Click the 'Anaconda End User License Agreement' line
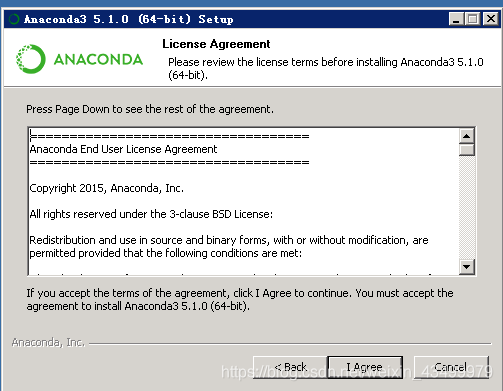Screen dimensions: 503x391 (123, 149)
